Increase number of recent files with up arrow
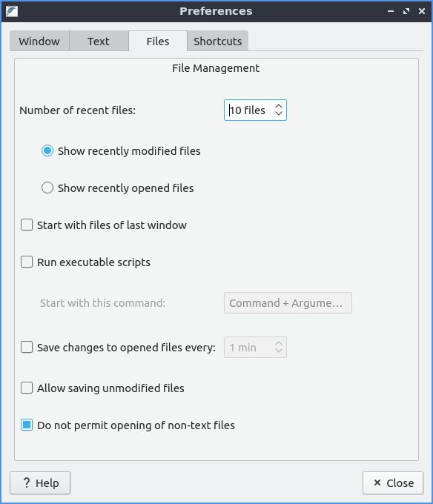The height and width of the screenshot is (504, 433). click(x=279, y=106)
